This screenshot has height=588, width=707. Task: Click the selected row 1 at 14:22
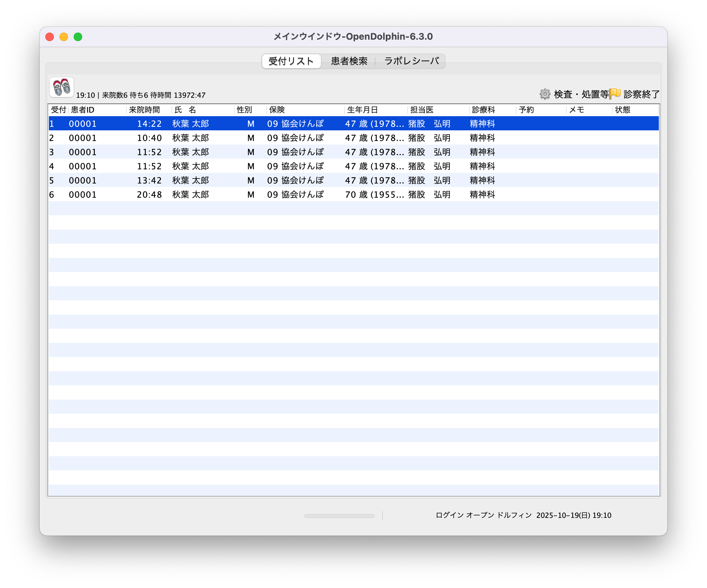tap(149, 124)
